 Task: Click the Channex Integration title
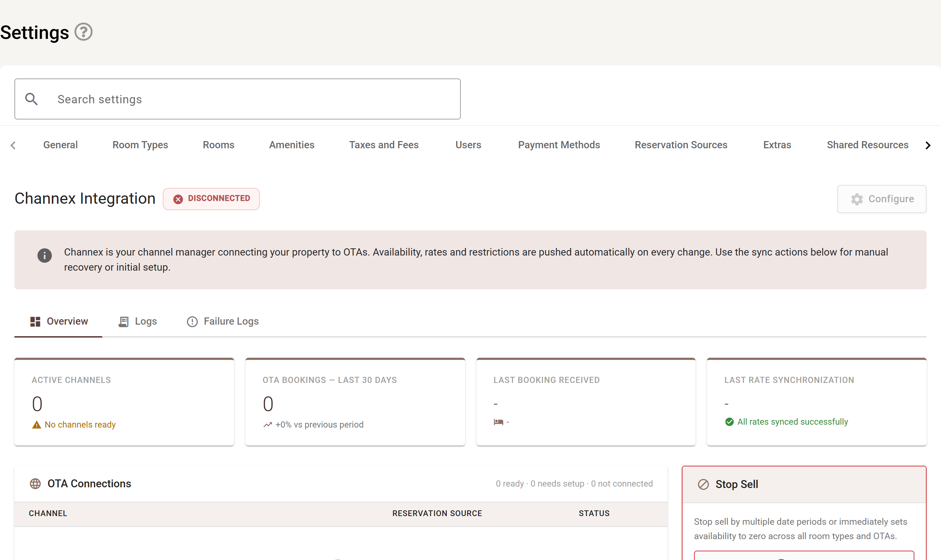(x=85, y=199)
